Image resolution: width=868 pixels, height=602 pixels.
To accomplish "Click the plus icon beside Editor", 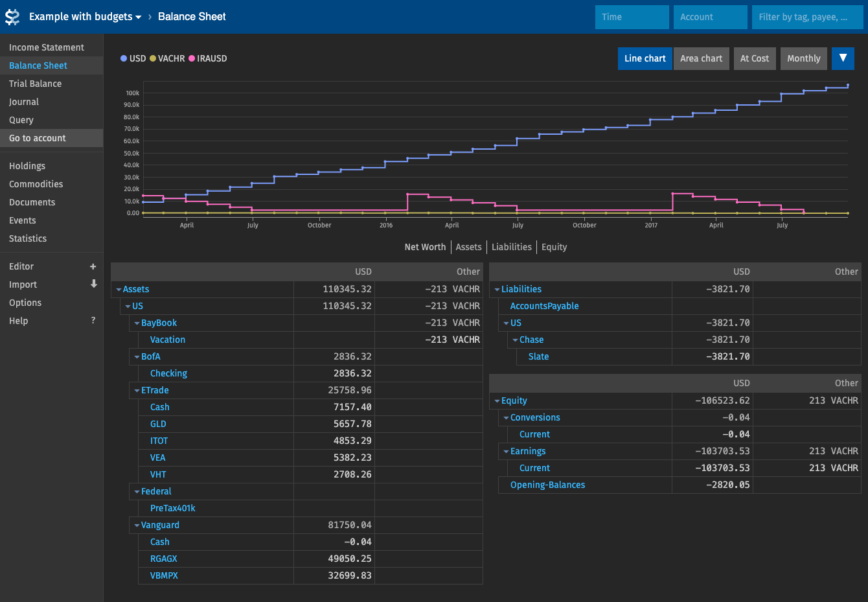I will tap(93, 266).
